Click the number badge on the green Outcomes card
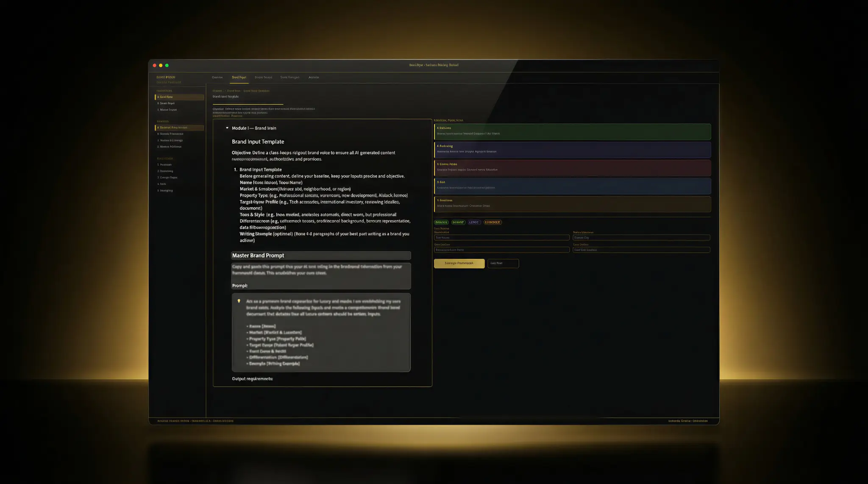Viewport: 868px width, 484px height. (438, 128)
